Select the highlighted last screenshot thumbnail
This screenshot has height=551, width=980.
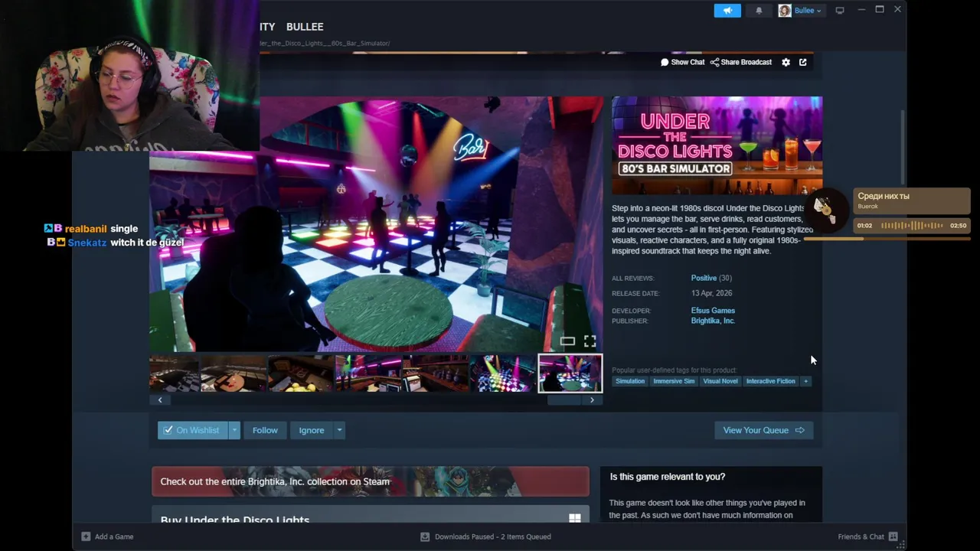[570, 373]
